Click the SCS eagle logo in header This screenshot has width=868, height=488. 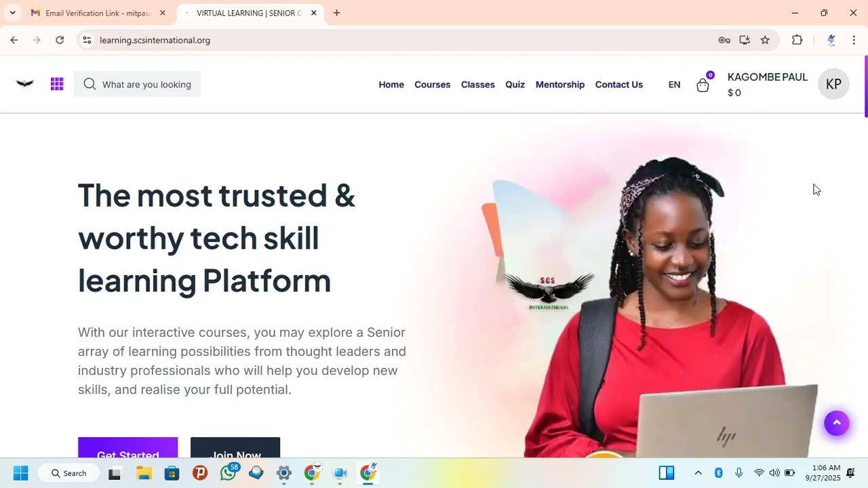point(24,84)
